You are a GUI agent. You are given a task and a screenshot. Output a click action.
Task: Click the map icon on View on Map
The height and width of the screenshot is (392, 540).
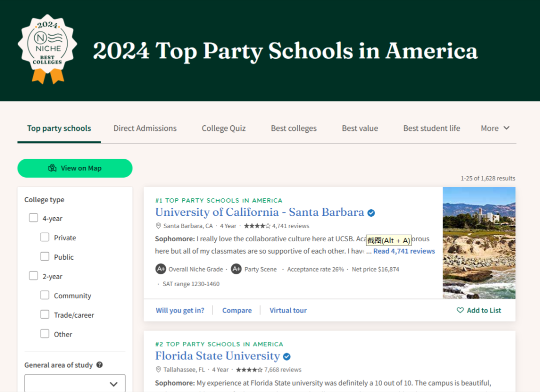(52, 168)
